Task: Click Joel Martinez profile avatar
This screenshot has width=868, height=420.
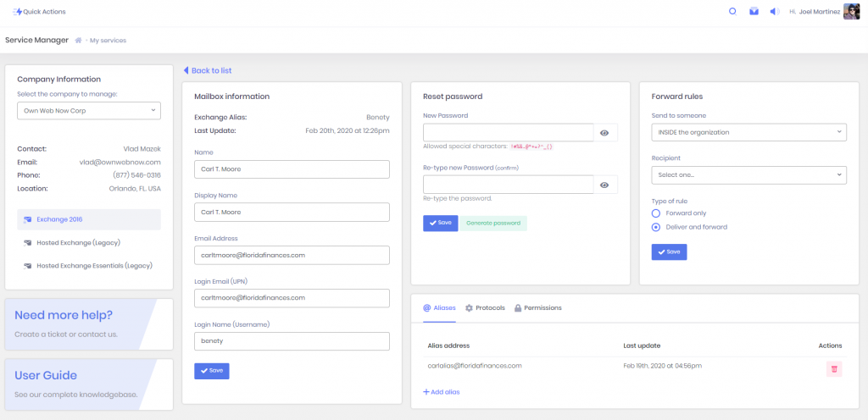Action: (851, 12)
